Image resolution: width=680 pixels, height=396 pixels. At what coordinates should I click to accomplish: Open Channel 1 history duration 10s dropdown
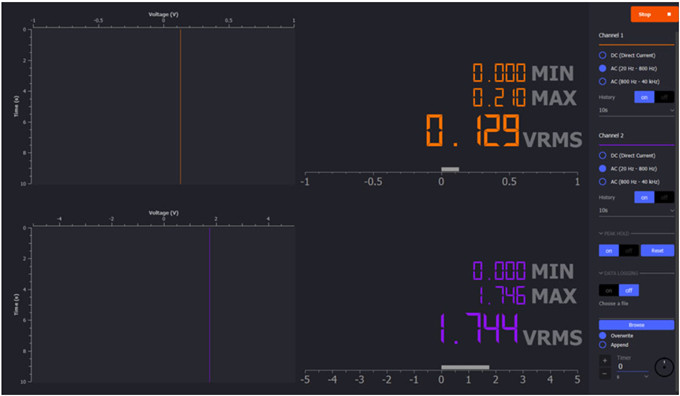point(636,110)
